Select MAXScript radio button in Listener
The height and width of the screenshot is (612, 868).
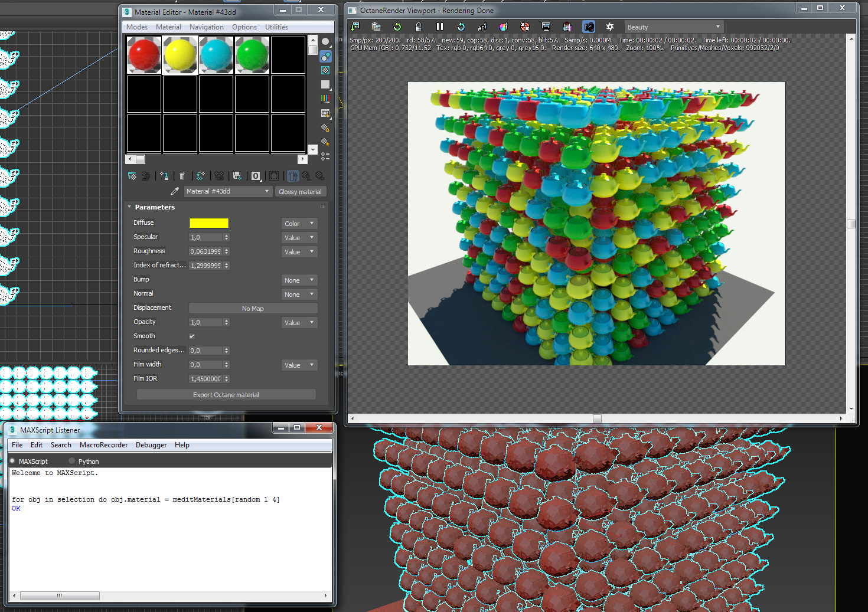[12, 461]
